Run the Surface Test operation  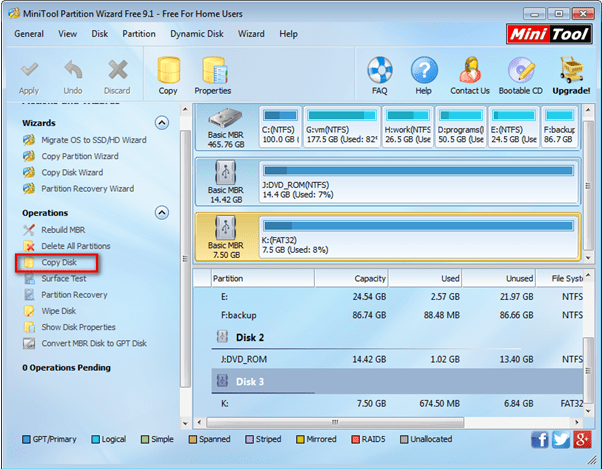[x=55, y=279]
